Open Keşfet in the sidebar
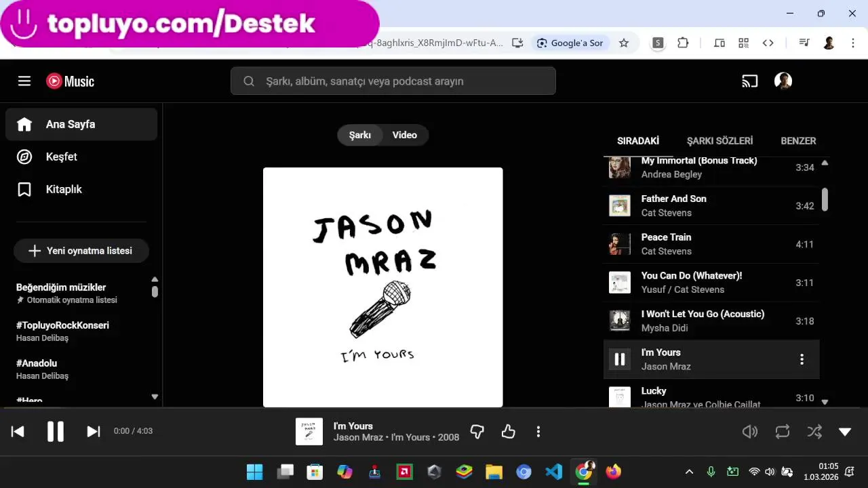Screen dimensions: 868x488 point(81,157)
